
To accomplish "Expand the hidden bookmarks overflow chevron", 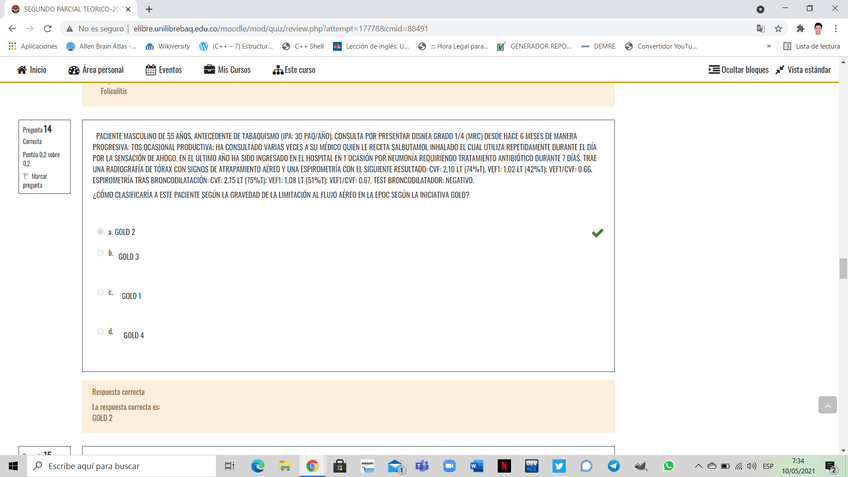I will [x=768, y=46].
